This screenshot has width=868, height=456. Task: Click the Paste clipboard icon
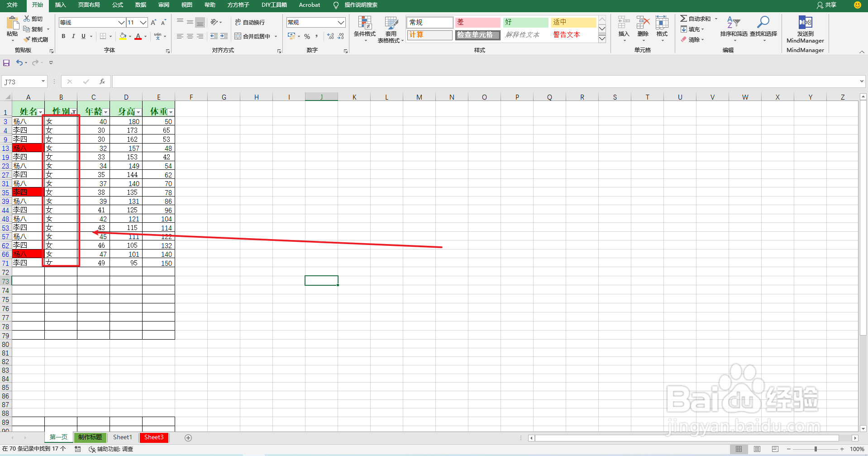pyautogui.click(x=12, y=23)
